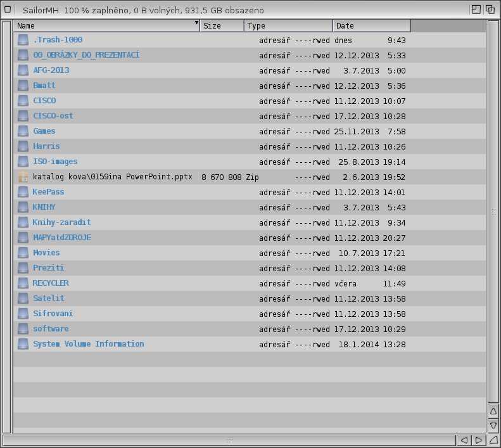The width and height of the screenshot is (501, 448).
Task: Select the software folder icon
Action: [x=23, y=329]
